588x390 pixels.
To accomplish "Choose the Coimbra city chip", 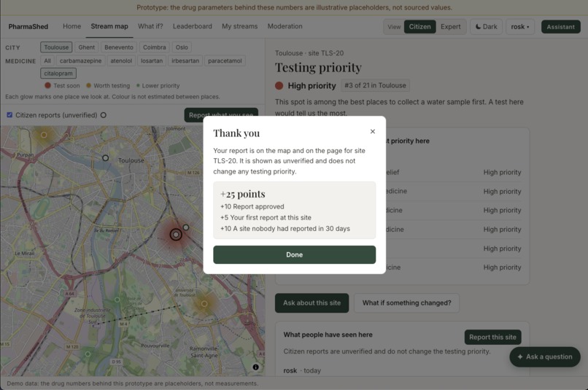I will tap(154, 47).
